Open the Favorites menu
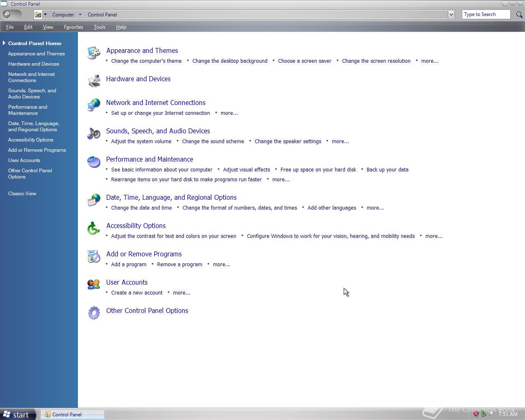 tap(73, 27)
